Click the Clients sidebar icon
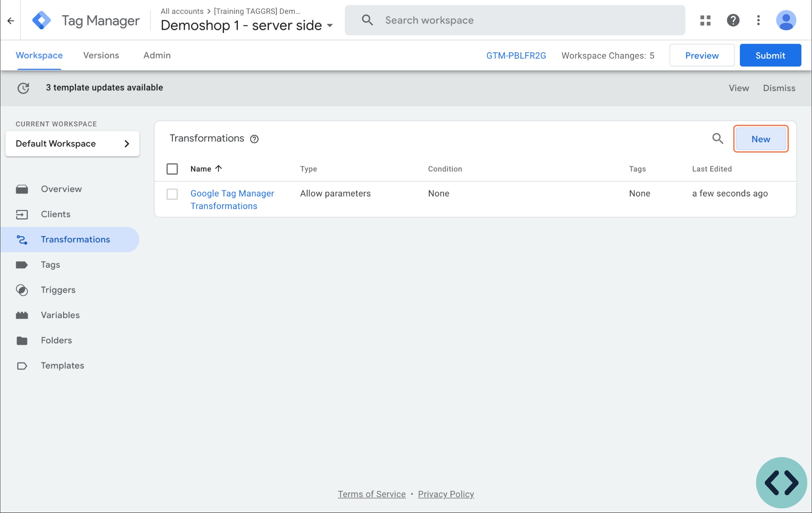 click(22, 215)
